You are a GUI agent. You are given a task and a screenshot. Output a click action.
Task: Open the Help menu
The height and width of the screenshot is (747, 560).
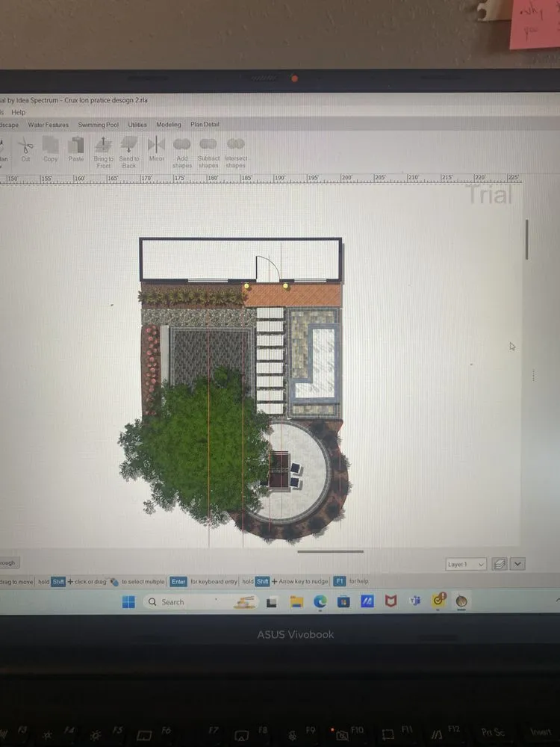(18, 113)
